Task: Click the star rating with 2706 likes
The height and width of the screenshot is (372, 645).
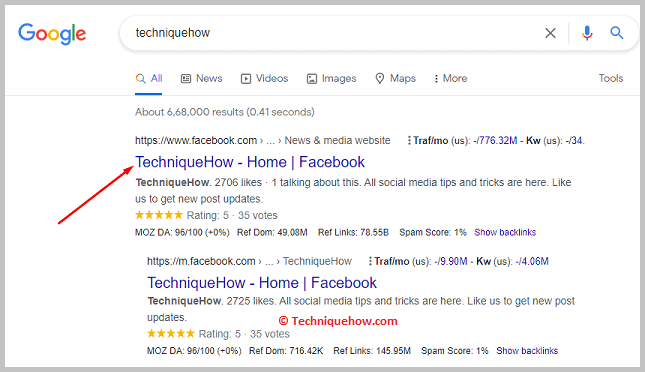Action: point(159,215)
